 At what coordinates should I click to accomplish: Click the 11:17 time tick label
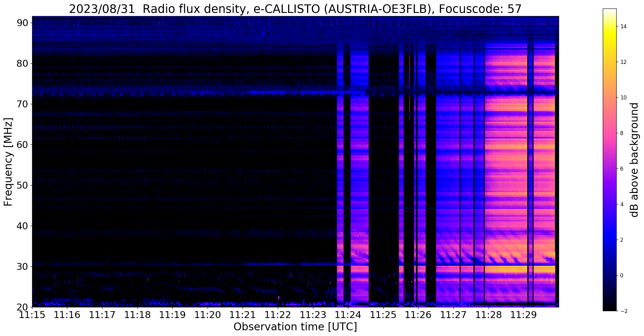[102, 315]
